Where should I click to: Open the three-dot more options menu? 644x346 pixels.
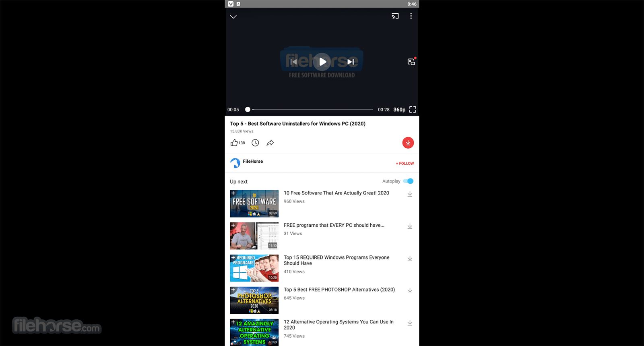pyautogui.click(x=411, y=16)
